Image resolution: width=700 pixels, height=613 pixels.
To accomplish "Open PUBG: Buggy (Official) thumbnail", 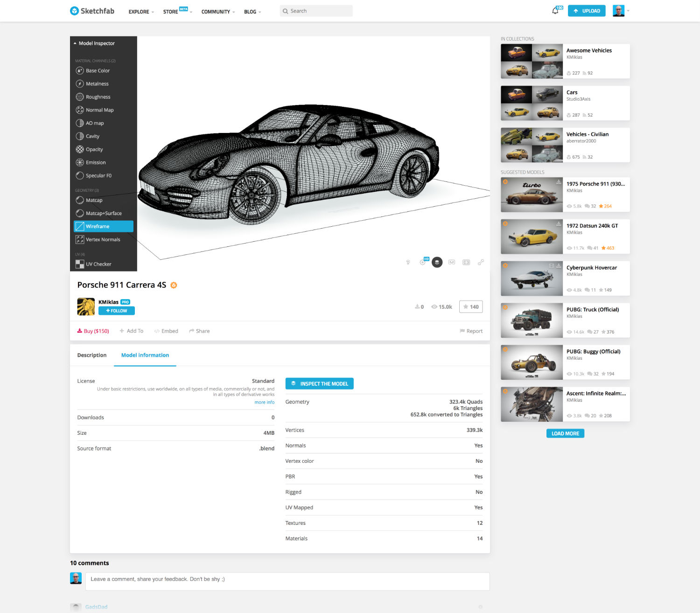I will pos(532,362).
